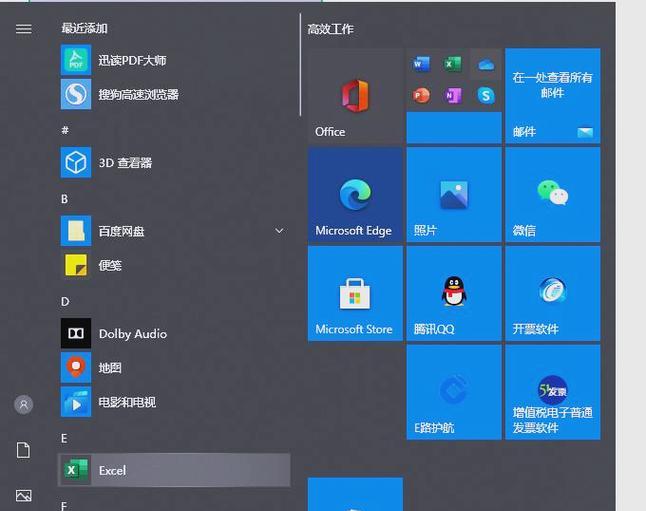Viewport: 646px width, 511px height.
Task: Open 电影和电视 app
Action: point(175,402)
